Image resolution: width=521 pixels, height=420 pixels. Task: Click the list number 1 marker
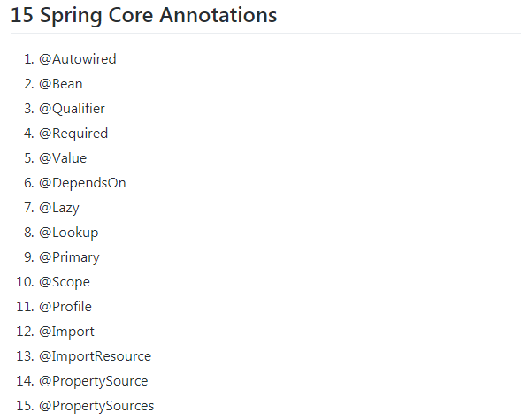[29, 59]
